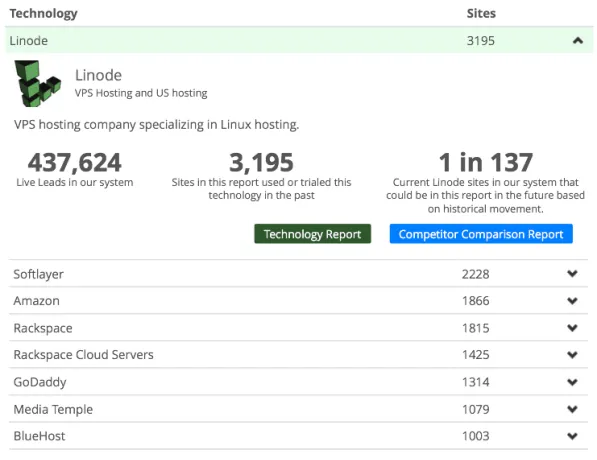Select the GoDaddy technology name

coord(40,382)
